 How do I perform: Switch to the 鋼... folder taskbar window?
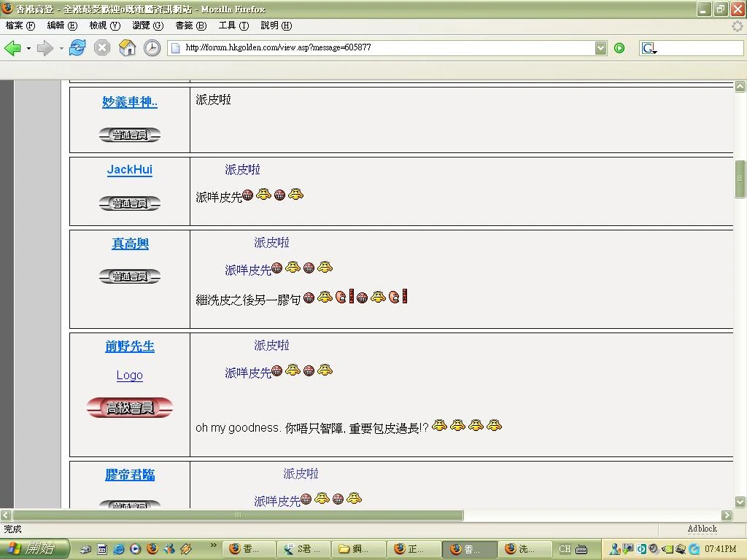tap(358, 549)
